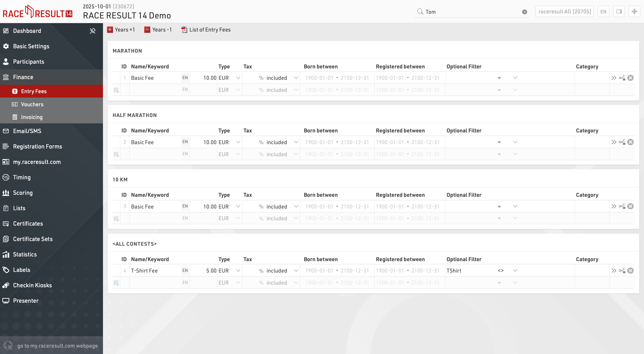Viewport: 644px width, 354px height.
Task: Go to Participants in the sidebar
Action: pos(29,62)
